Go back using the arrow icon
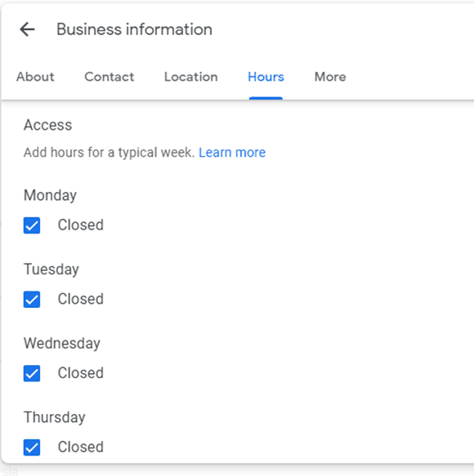Image resolution: width=474 pixels, height=476 pixels. coord(27,29)
